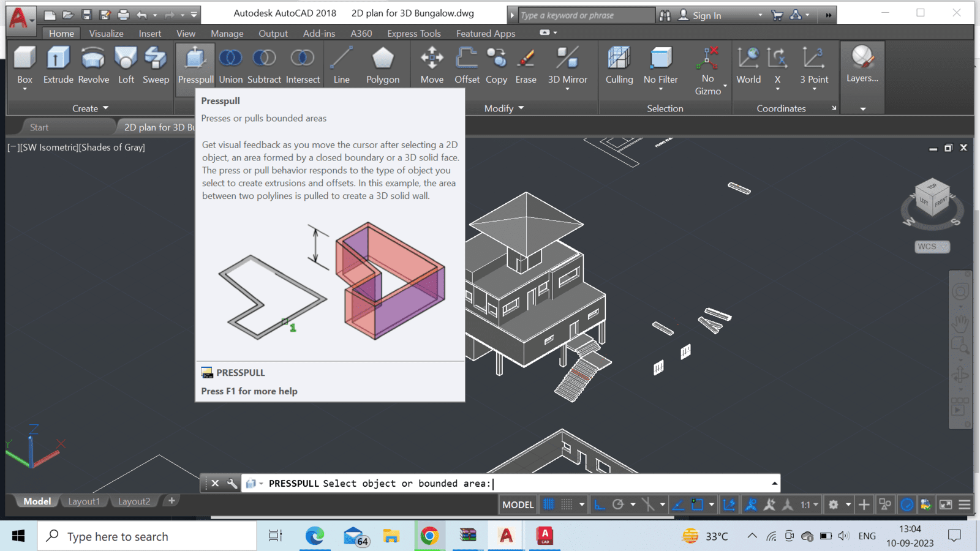Toggle 2D object snap
The height and width of the screenshot is (551, 980).
tap(697, 505)
